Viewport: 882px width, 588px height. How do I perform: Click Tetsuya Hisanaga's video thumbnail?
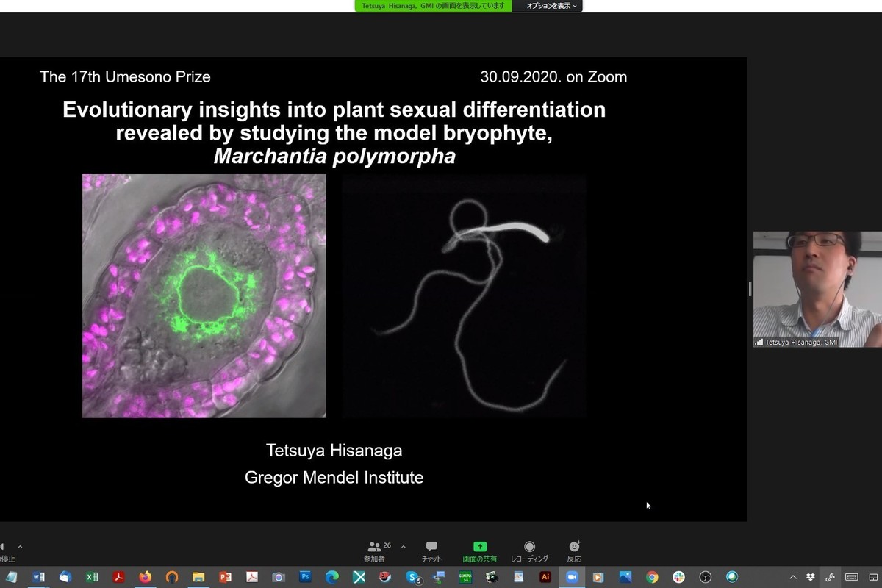pyautogui.click(x=817, y=289)
